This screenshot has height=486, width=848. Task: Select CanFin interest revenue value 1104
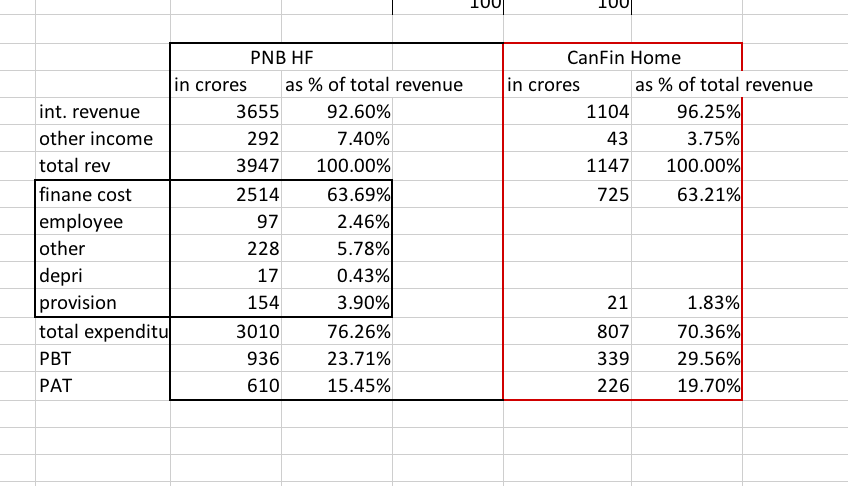click(568, 112)
